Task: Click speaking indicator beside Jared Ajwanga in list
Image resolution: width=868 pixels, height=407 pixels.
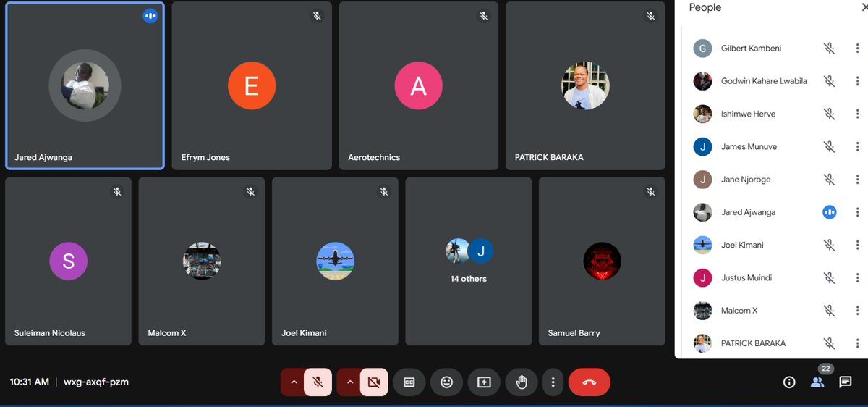Action: click(829, 212)
